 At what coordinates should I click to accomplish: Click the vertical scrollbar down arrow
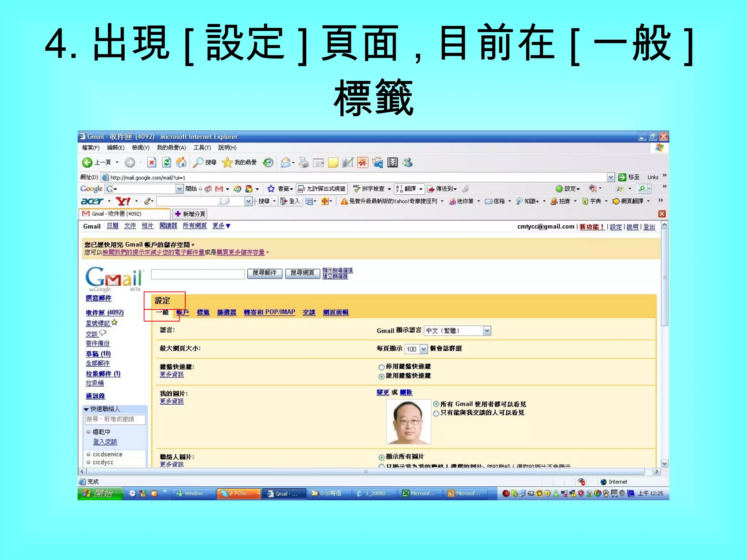[665, 464]
